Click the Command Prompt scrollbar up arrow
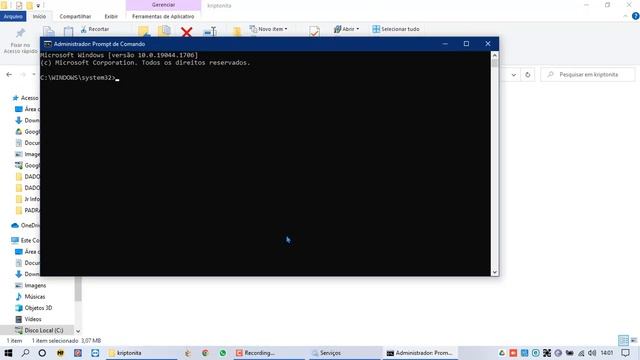 click(x=495, y=55)
